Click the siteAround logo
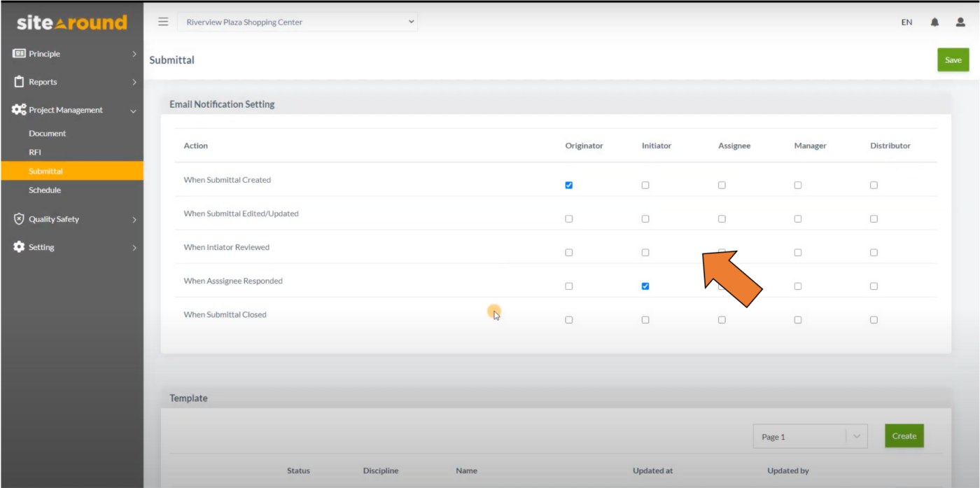Screen dimensions: 980x488 [71, 22]
